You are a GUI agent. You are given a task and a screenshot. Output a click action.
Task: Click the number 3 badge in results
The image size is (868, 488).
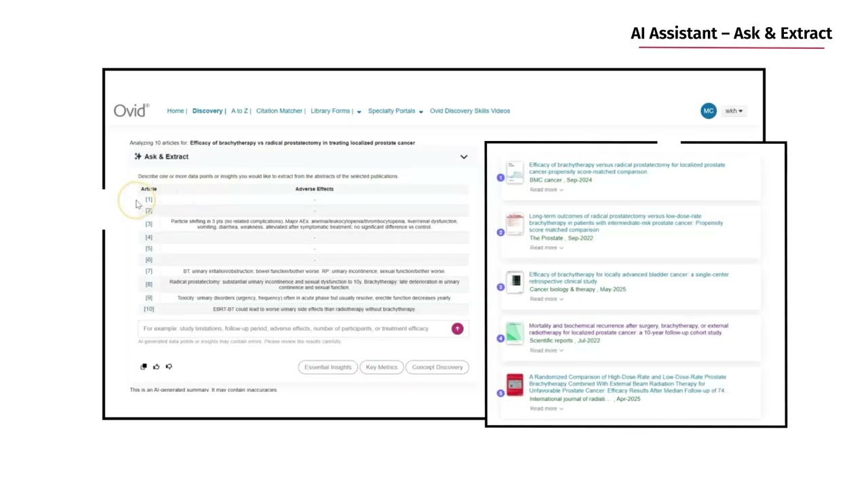tap(500, 287)
